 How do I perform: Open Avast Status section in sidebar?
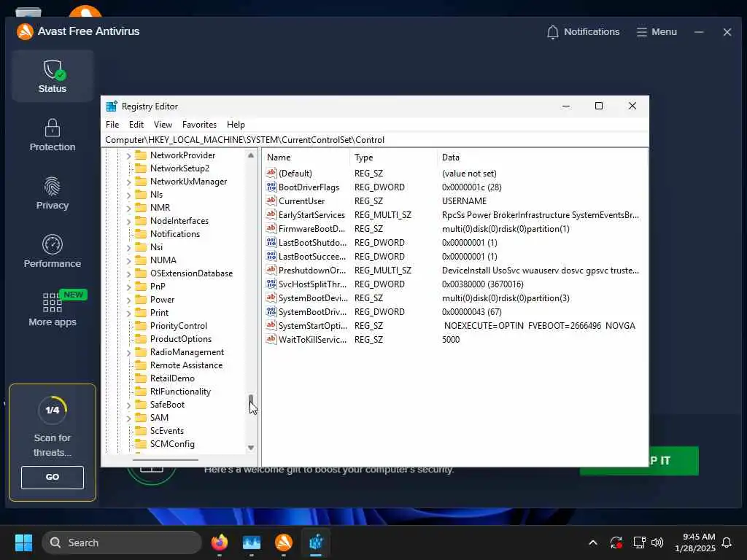[53, 76]
